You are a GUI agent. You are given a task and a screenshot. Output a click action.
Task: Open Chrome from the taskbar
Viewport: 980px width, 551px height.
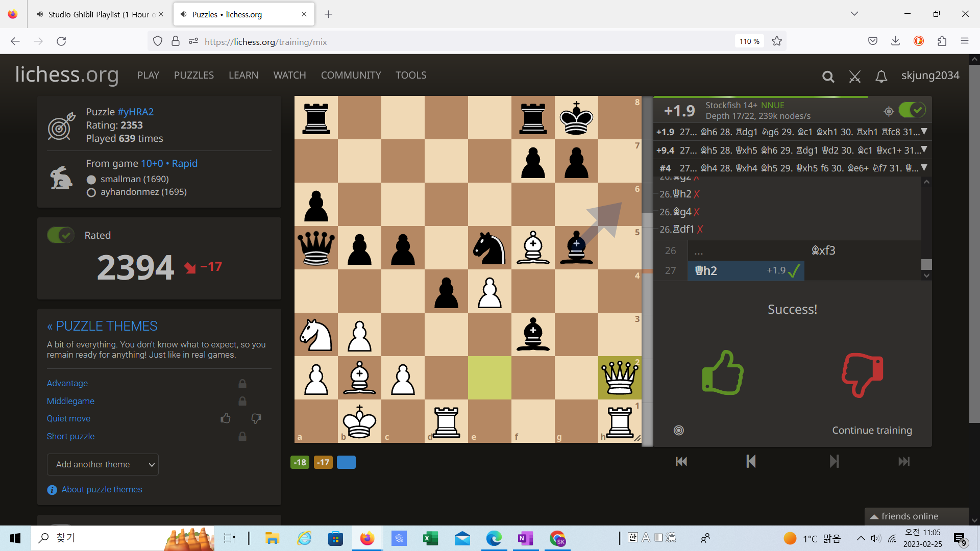point(558,538)
